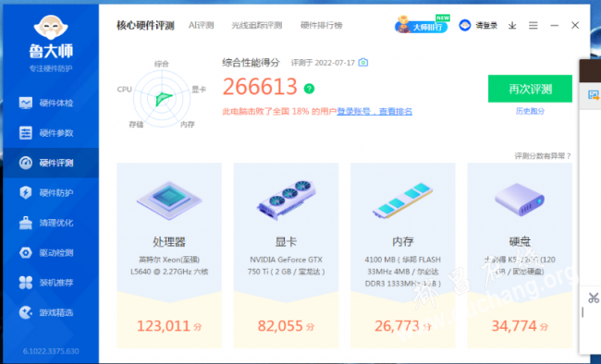
Task: Click the green question mark beside score
Action: coord(309,89)
